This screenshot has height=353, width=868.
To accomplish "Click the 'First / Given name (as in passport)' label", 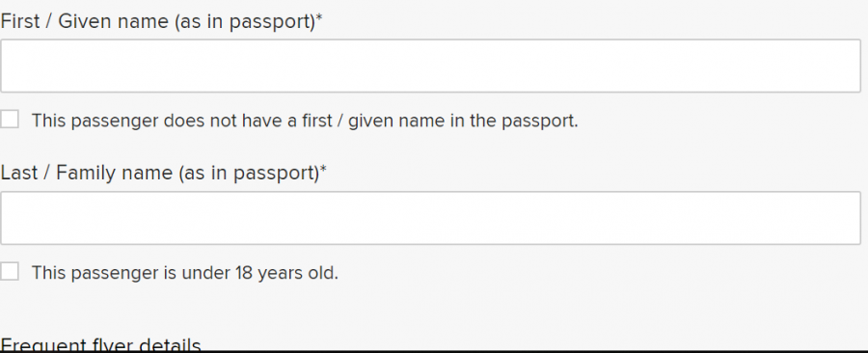I will tap(158, 21).
